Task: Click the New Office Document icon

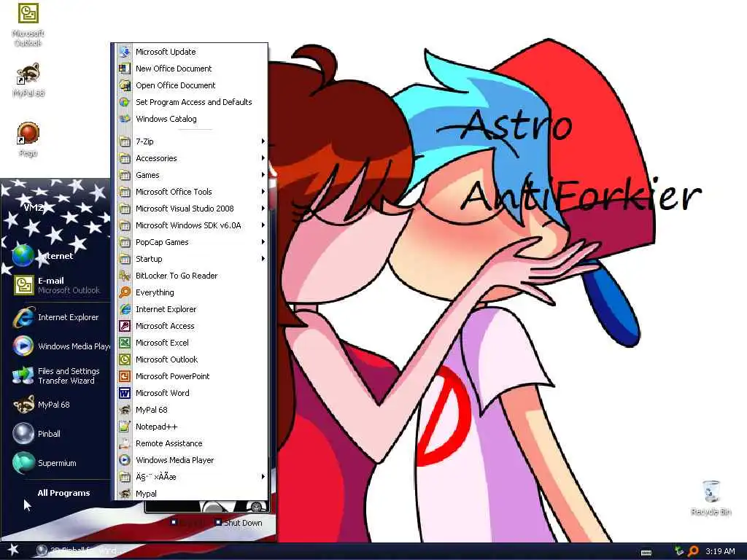Action: pyautogui.click(x=125, y=69)
